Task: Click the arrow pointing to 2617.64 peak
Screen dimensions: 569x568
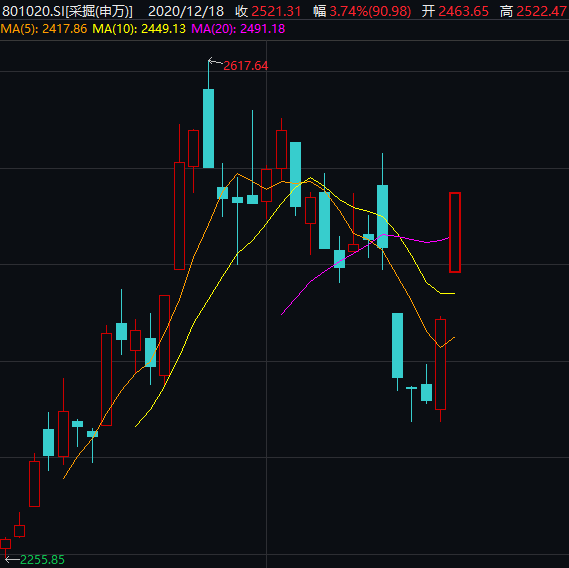Action: pyautogui.click(x=215, y=62)
